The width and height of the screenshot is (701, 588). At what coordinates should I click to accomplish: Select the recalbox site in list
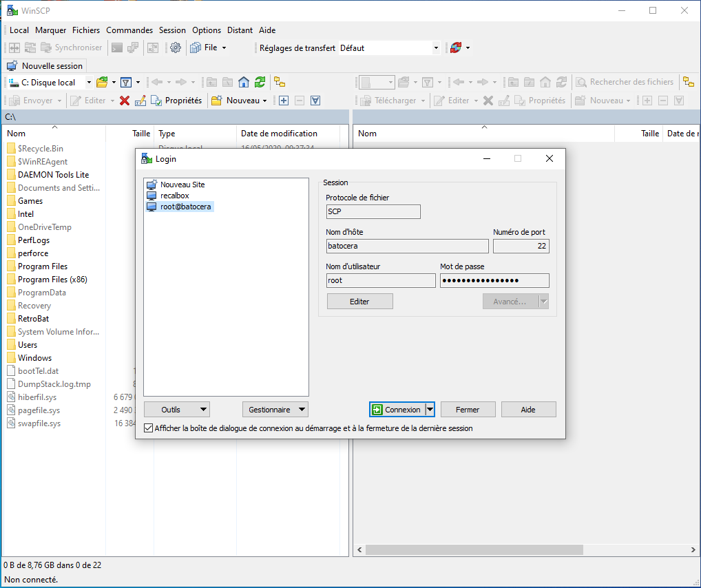point(174,196)
